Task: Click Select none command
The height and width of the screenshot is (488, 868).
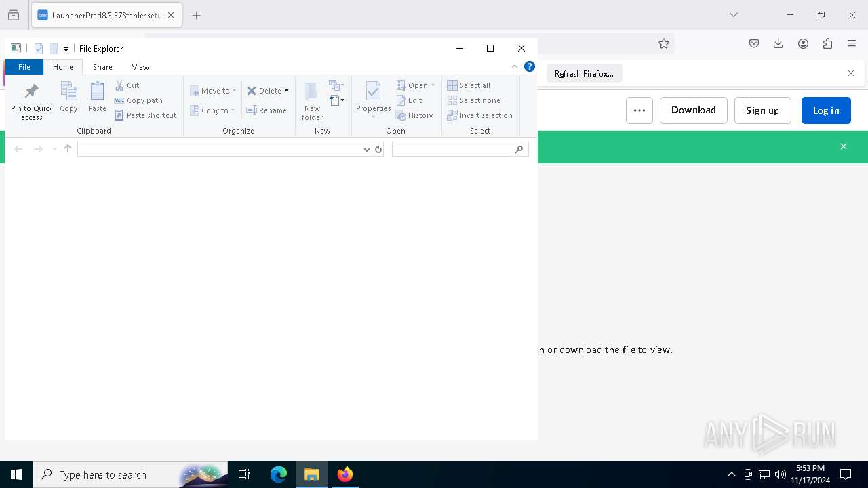Action: (x=473, y=100)
